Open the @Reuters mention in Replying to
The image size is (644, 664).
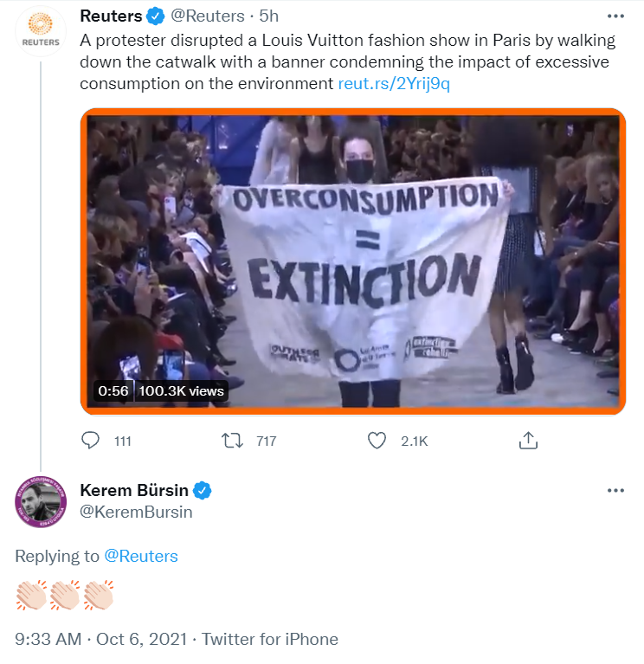tap(141, 556)
